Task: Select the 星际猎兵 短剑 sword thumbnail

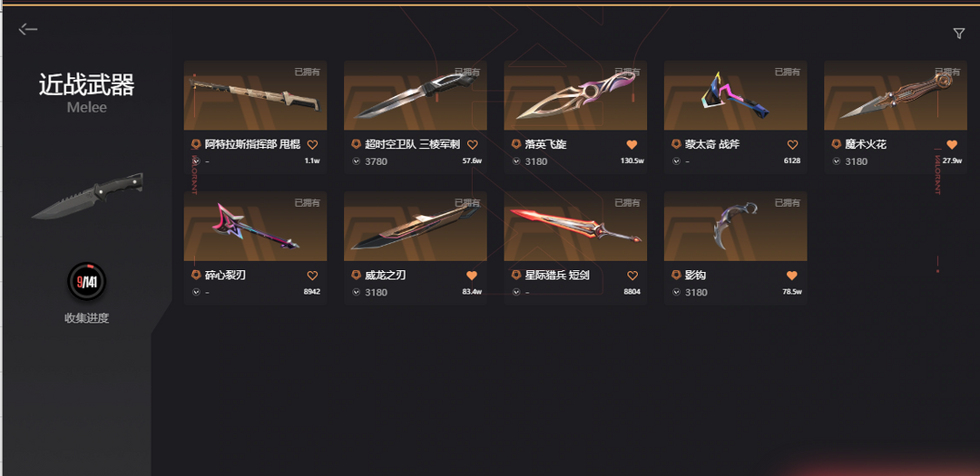Action: tap(575, 226)
